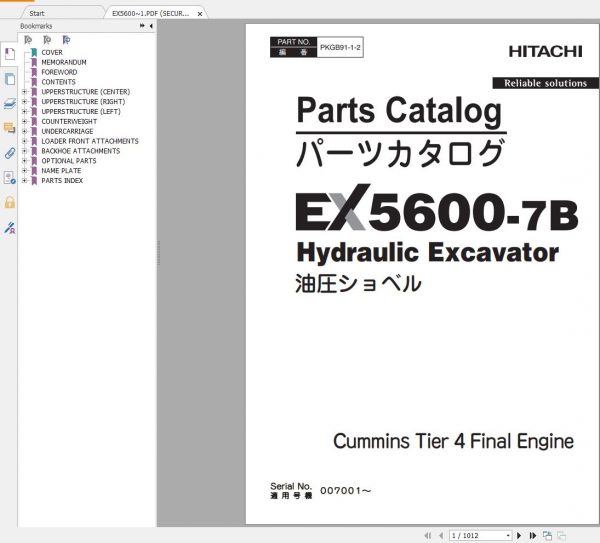This screenshot has height=543, width=600.
Task: Select UPPERSTRUCTURE (RIGHT) bookmark text
Action: click(83, 101)
